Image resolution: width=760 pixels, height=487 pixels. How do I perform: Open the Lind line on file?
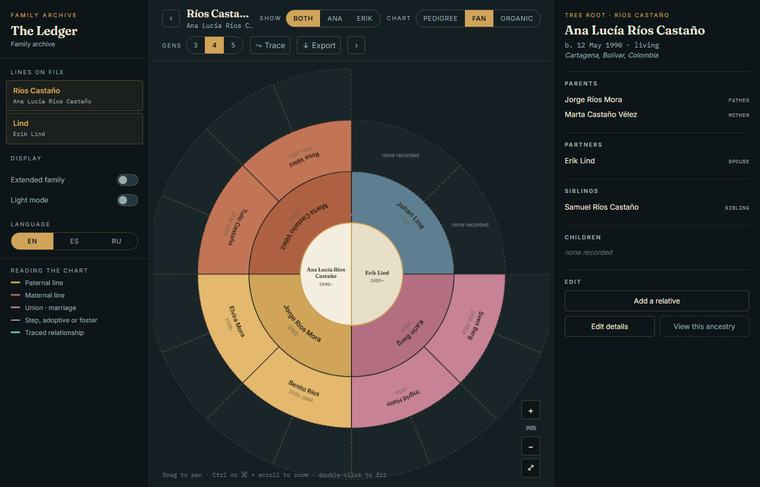tap(74, 128)
